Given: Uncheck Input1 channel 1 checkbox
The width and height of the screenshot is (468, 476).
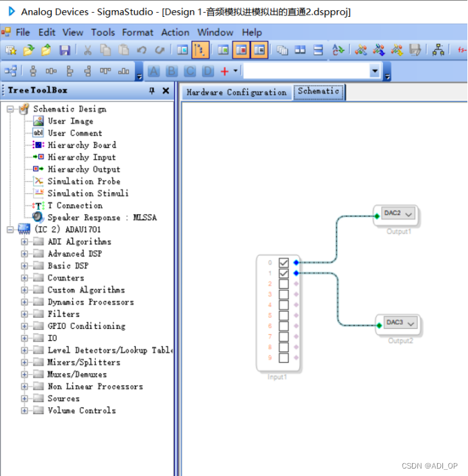Looking at the screenshot, I should pyautogui.click(x=284, y=273).
